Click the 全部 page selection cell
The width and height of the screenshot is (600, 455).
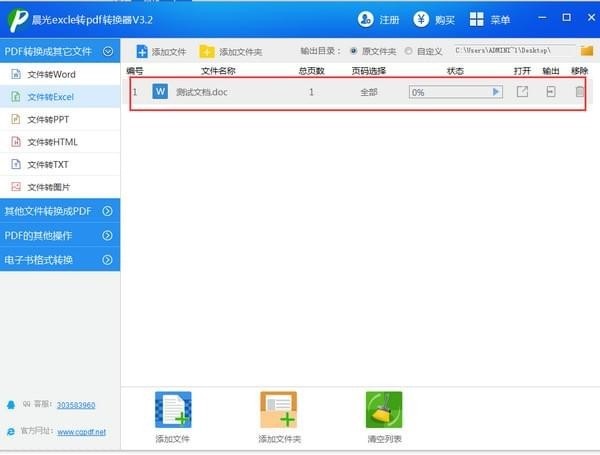coord(369,92)
